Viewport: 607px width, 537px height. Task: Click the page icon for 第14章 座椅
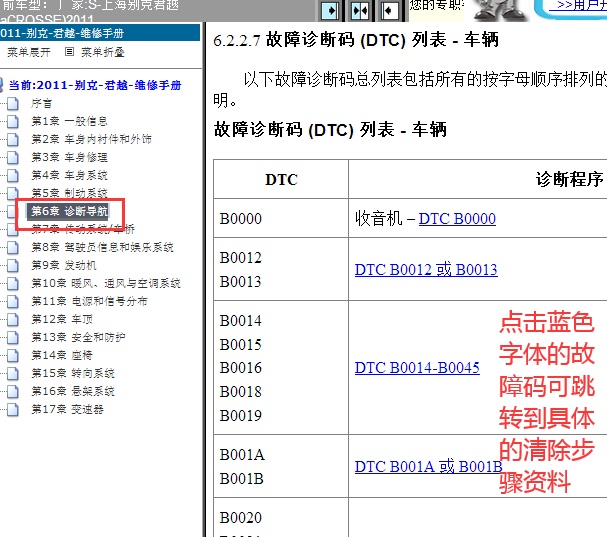coord(13,355)
